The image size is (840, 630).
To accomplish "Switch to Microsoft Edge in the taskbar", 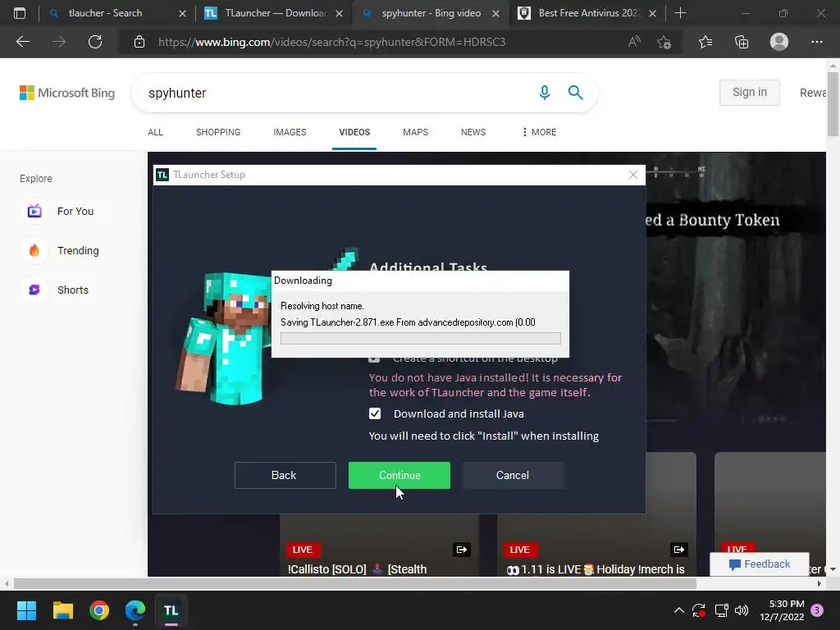I will click(x=135, y=610).
